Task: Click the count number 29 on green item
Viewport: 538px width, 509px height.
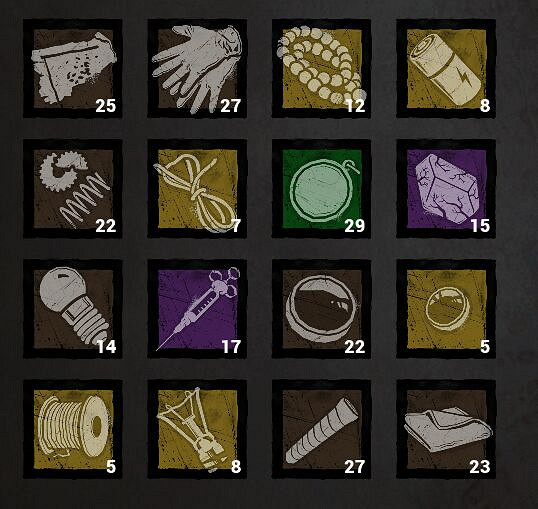Action: [354, 226]
